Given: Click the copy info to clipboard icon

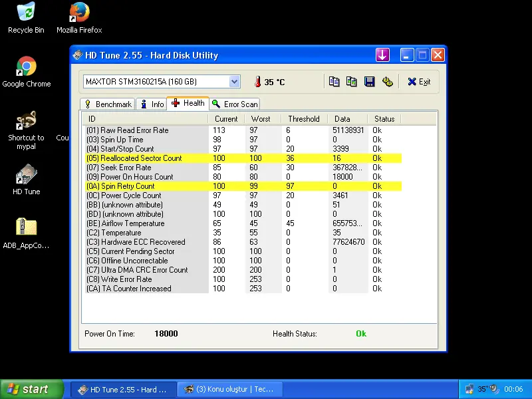Looking at the screenshot, I should (334, 81).
